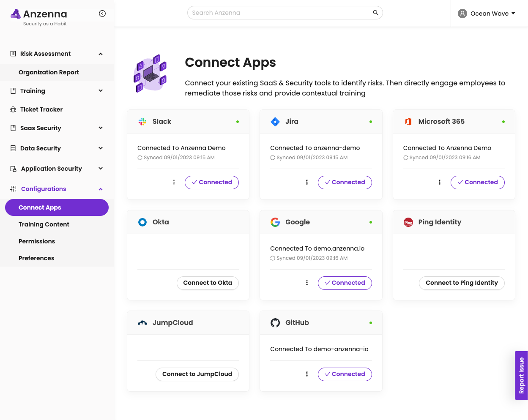Collapse the sidebar with the arrow icon
528x420 pixels.
click(x=102, y=14)
